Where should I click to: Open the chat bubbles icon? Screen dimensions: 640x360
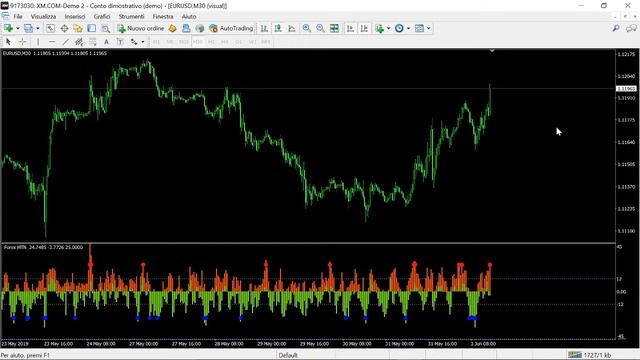click(x=631, y=28)
